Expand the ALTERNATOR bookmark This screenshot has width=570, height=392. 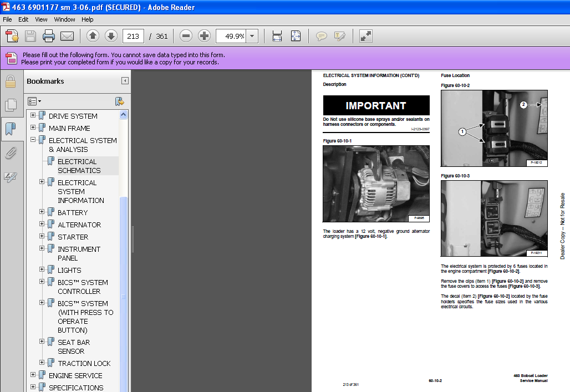coord(42,223)
